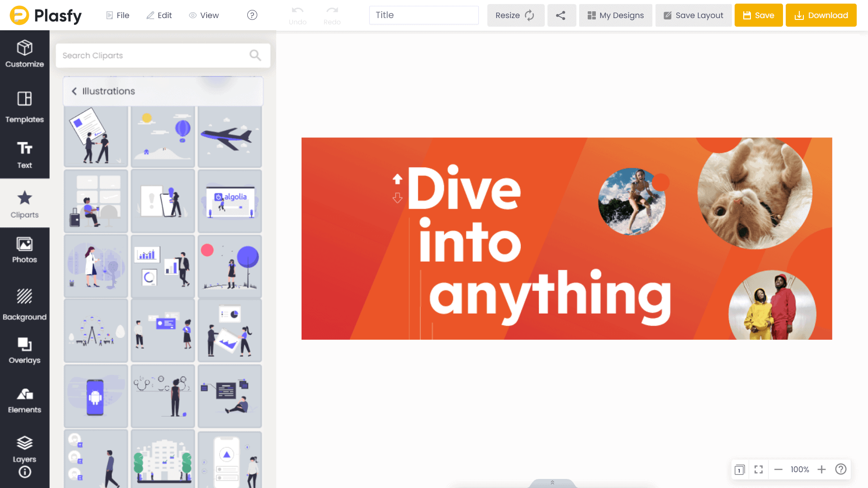Select the Text tool
Screen dimensions: 868x488
[x=24, y=155]
